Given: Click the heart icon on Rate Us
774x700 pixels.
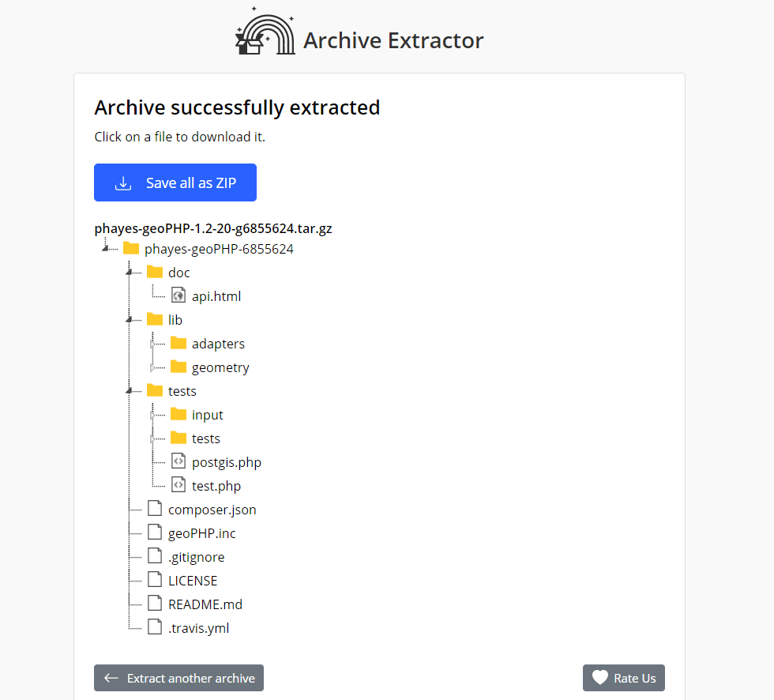Looking at the screenshot, I should pyautogui.click(x=600, y=678).
